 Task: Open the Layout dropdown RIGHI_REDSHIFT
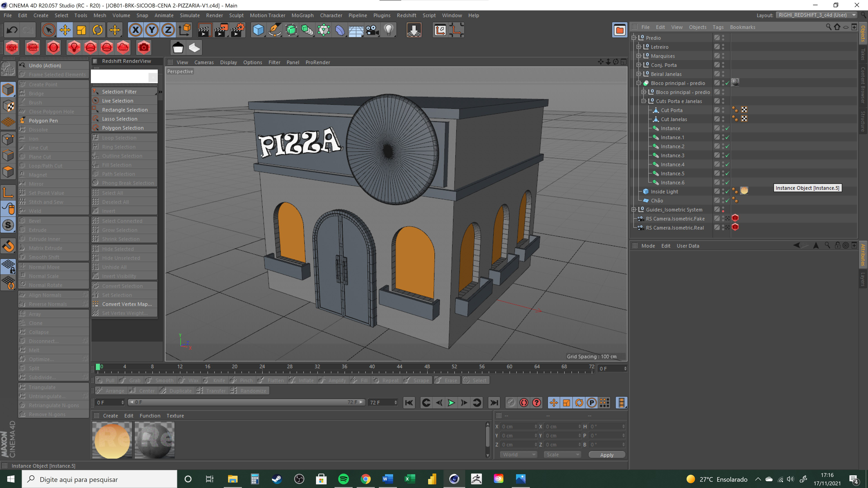816,15
